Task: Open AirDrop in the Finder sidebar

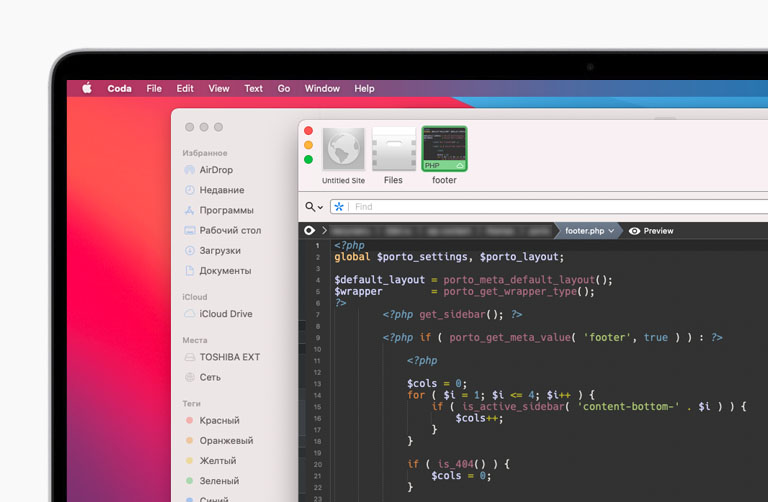Action: point(216,170)
